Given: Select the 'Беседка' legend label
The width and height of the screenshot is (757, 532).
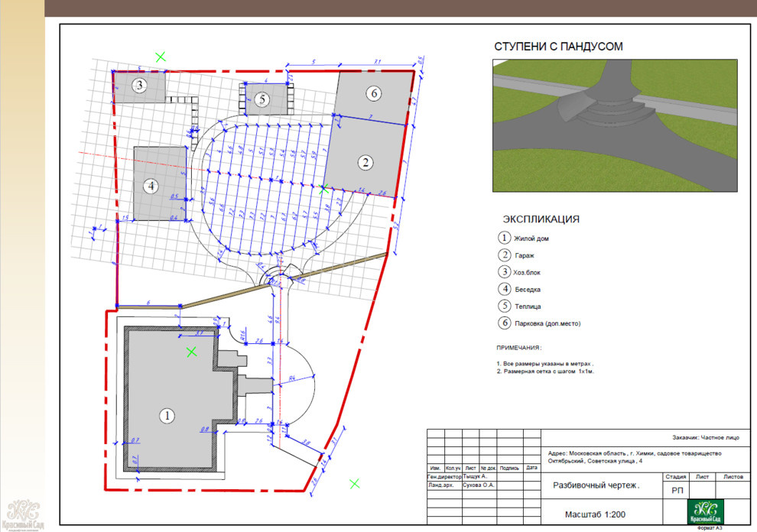Looking at the screenshot, I should click(x=527, y=290).
